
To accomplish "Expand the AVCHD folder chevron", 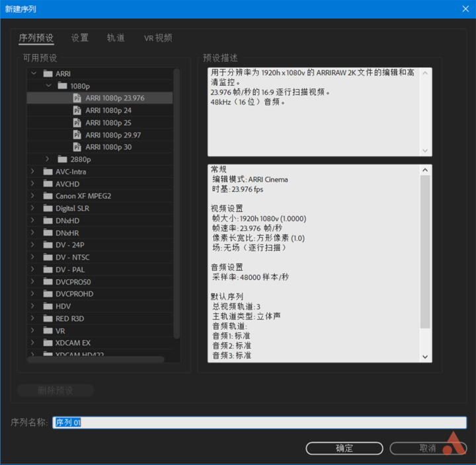I will 32,183.
